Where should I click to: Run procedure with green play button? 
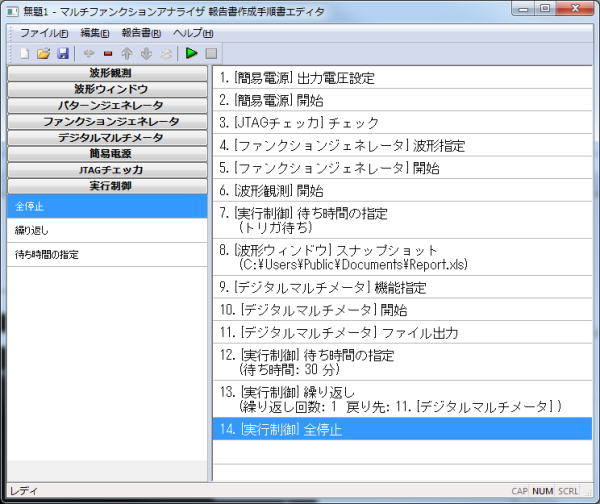click(x=191, y=53)
